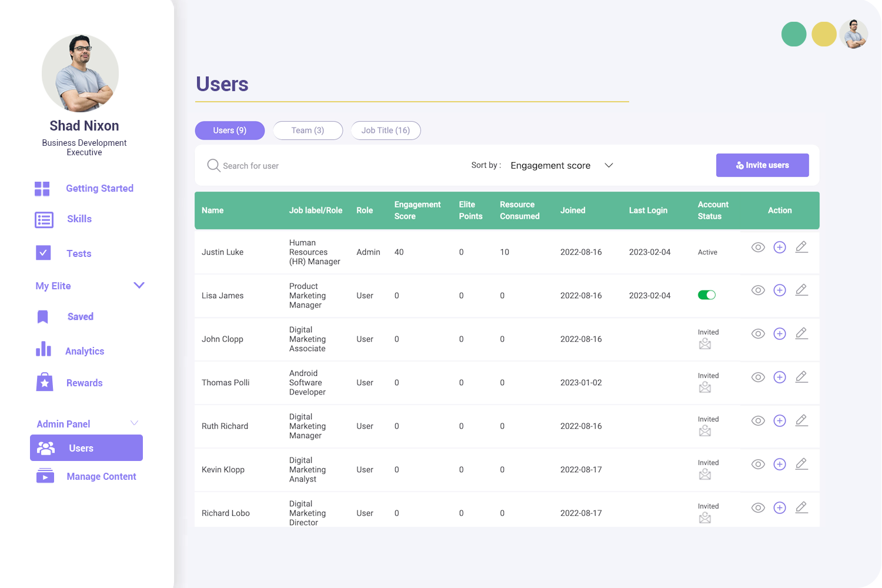
Task: Switch to the Team (3) tab
Action: click(x=308, y=131)
